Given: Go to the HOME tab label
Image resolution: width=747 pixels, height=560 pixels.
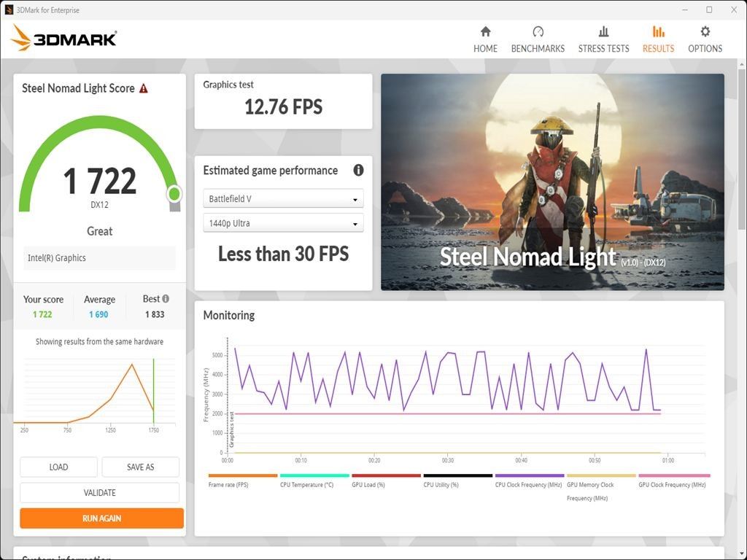Looking at the screenshot, I should 485,49.
